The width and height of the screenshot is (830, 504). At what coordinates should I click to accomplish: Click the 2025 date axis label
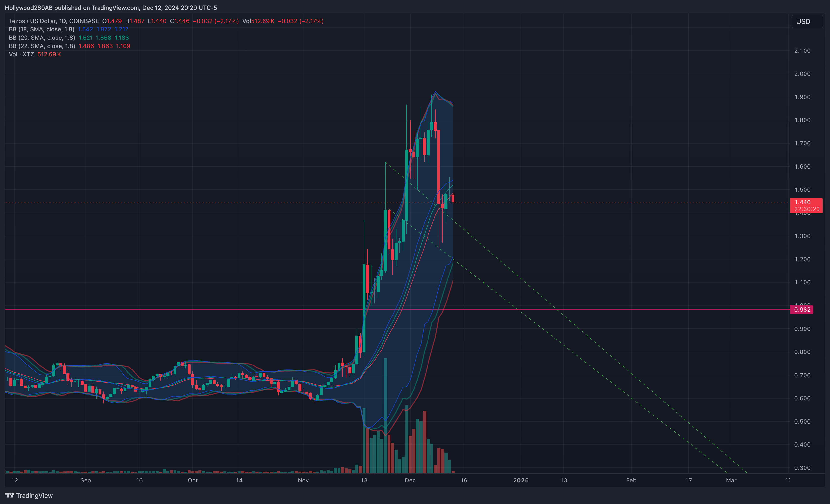coord(521,480)
